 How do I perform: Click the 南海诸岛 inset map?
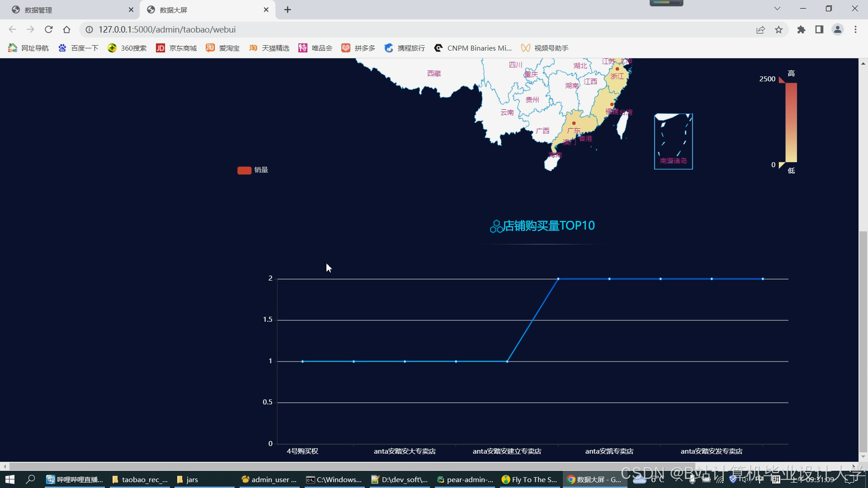coord(673,141)
